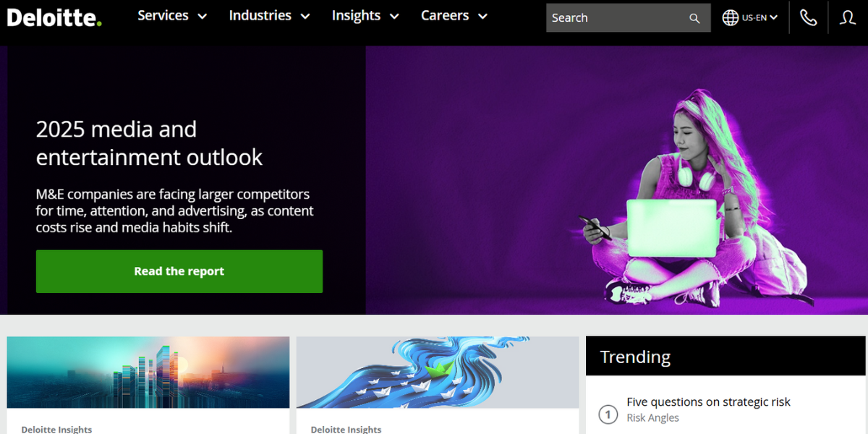Viewport: 868px width, 434px height.
Task: Open the Insights menu
Action: tap(356, 16)
